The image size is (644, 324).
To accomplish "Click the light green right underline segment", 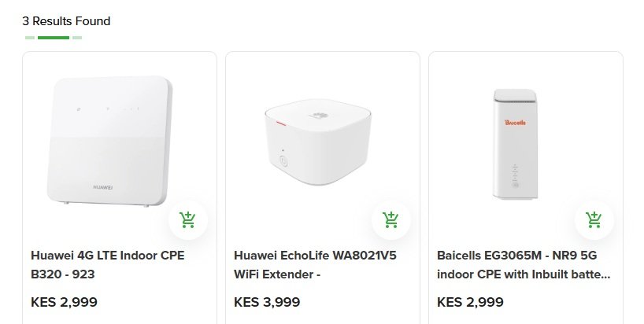I will coord(77,38).
